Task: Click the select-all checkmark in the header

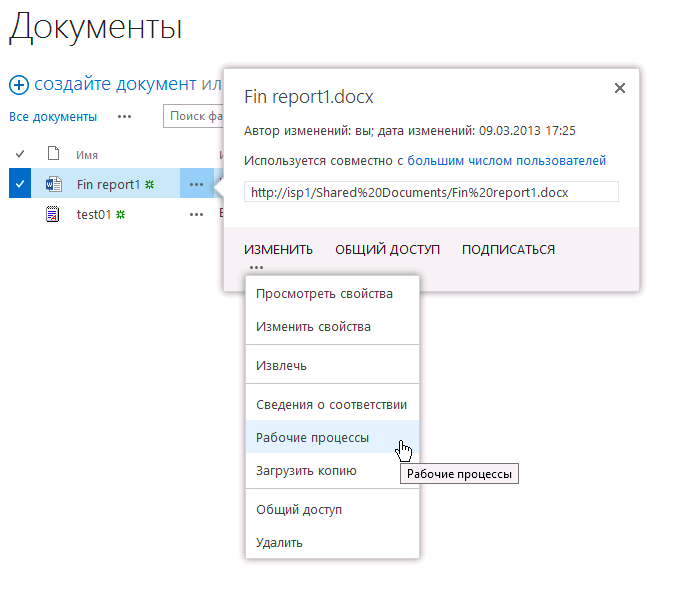Action: tap(20, 154)
